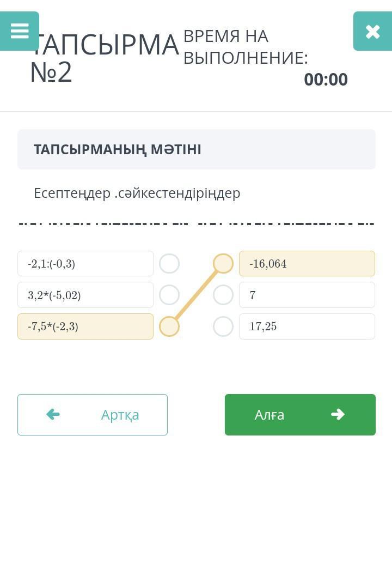Click the left arrow icon on Артқа
This screenshot has height=569, width=392.
53,415
